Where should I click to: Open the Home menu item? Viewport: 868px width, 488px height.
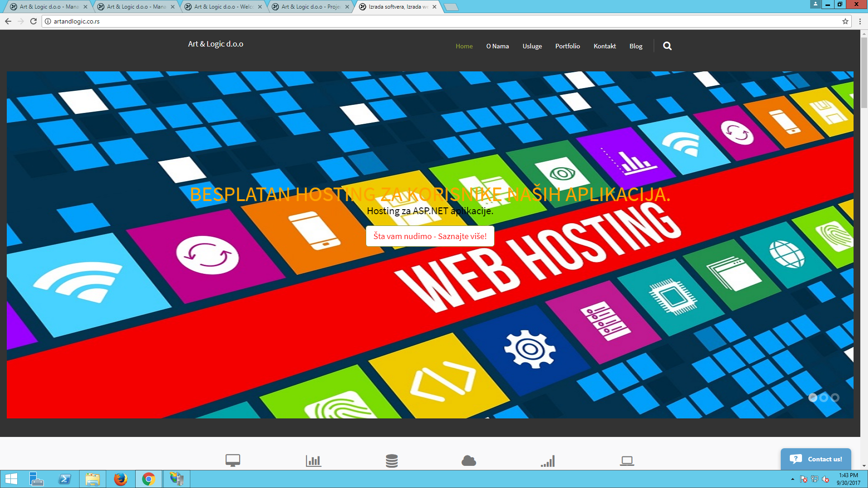coord(464,46)
